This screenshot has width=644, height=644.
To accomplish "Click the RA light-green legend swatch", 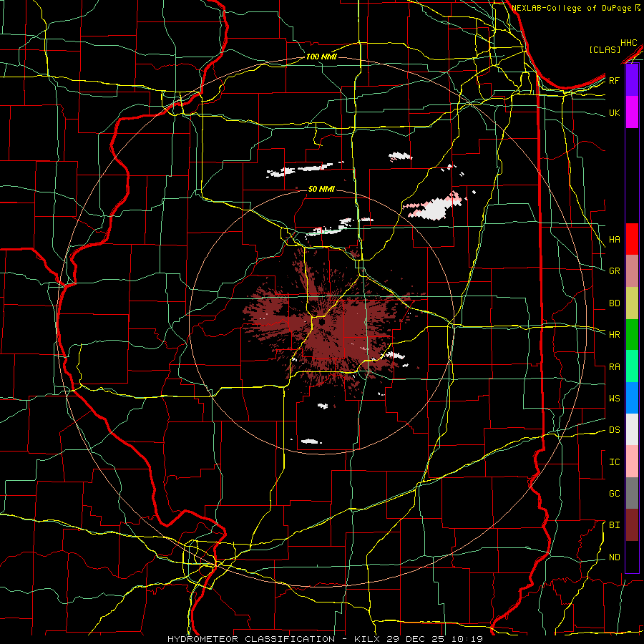I will pos(632,366).
